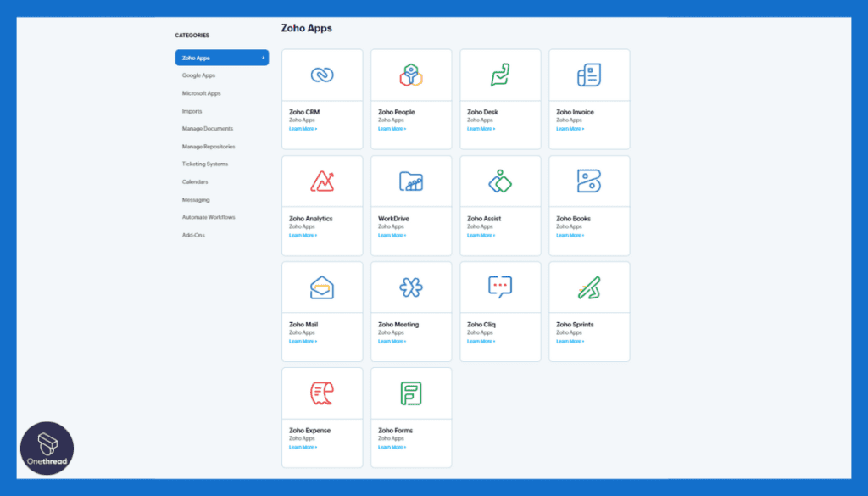Click Learn More under Zoho Expense
This screenshot has height=496, width=868.
tap(303, 448)
